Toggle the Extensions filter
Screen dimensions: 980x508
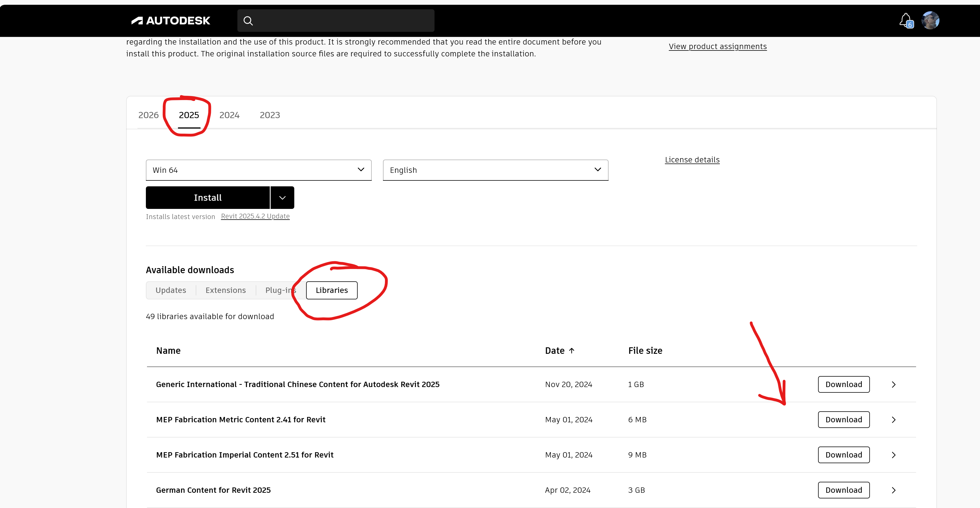(x=226, y=290)
